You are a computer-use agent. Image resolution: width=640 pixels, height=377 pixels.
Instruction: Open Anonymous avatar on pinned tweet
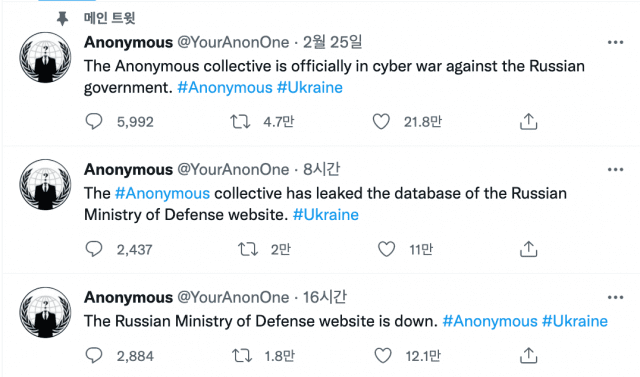coord(45,58)
